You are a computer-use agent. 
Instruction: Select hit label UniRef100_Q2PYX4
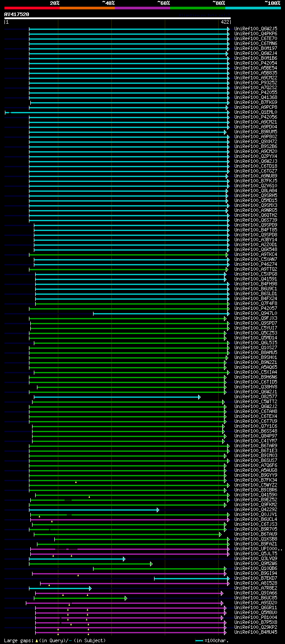coord(256,156)
